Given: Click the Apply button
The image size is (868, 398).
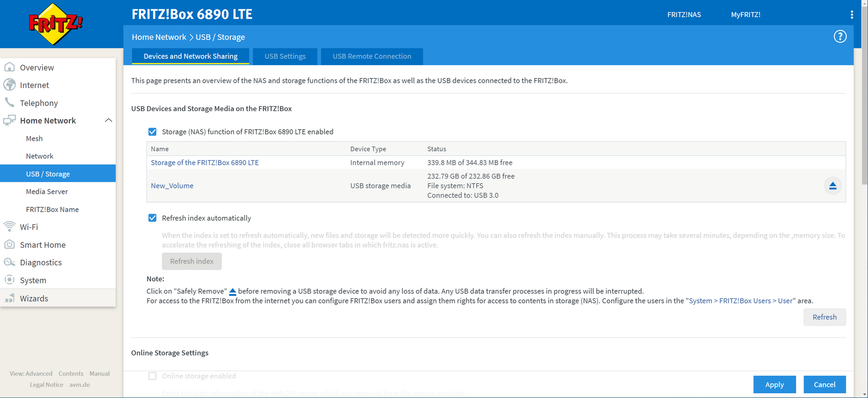Looking at the screenshot, I should 774,385.
